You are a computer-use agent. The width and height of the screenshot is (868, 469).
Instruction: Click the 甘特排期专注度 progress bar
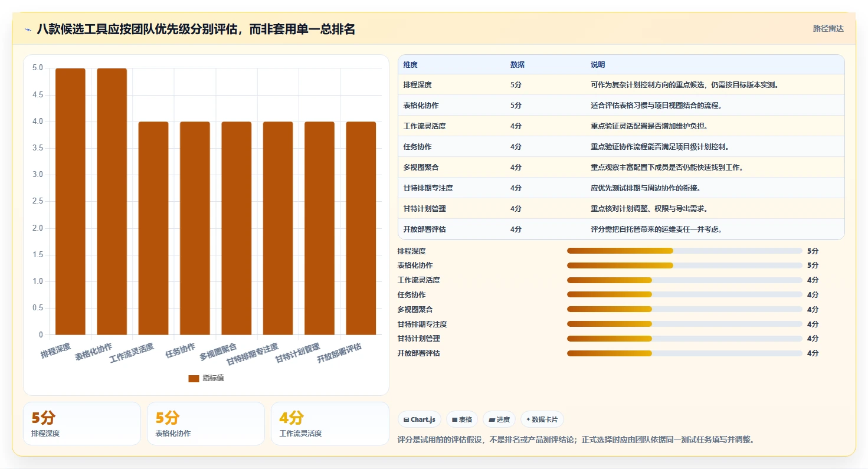point(684,324)
